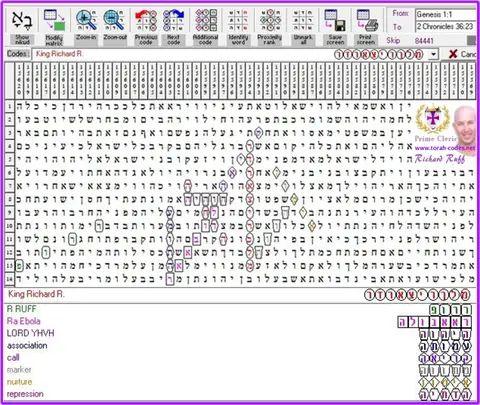
Task: Edit the To field showing 2 Chronicles 36:23
Action: click(x=445, y=26)
